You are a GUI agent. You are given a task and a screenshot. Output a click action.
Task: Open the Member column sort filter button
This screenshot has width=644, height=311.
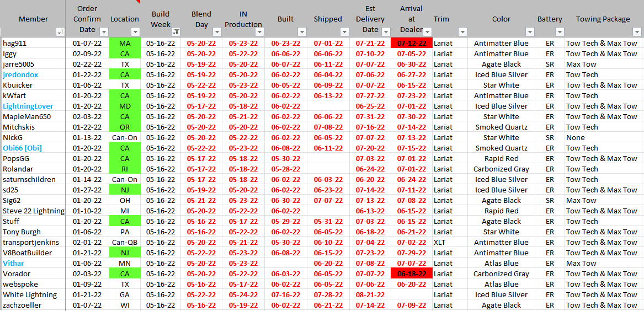[60, 32]
